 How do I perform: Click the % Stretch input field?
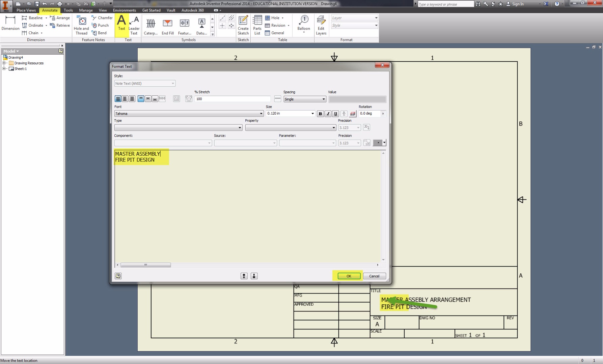pyautogui.click(x=232, y=99)
